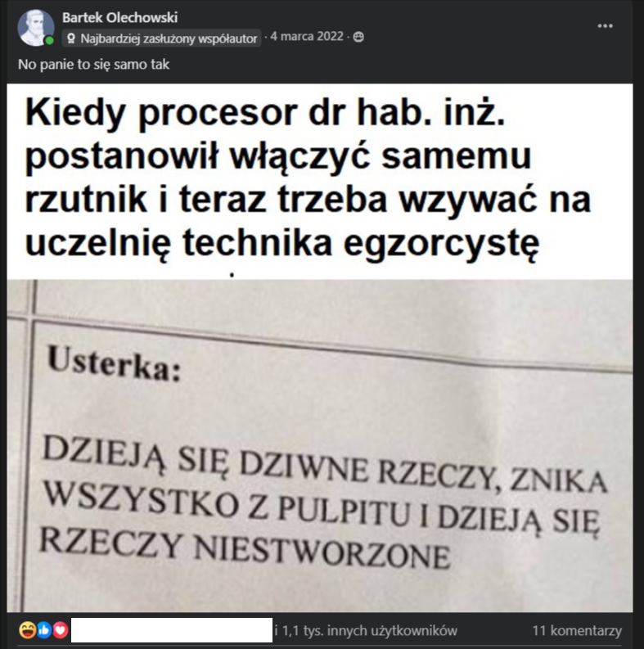Click the 'RZECZY NIESTWORZONE' text in the photo
644x649 pixels.
point(244,549)
